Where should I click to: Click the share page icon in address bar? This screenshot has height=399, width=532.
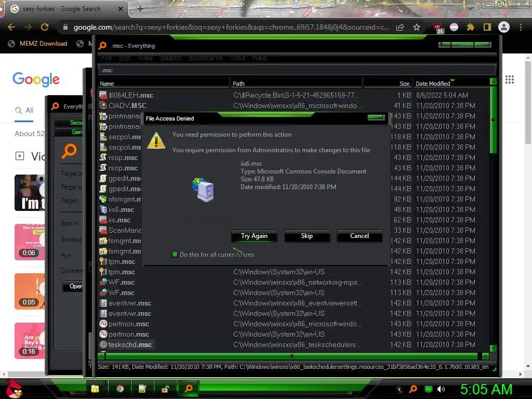400,27
